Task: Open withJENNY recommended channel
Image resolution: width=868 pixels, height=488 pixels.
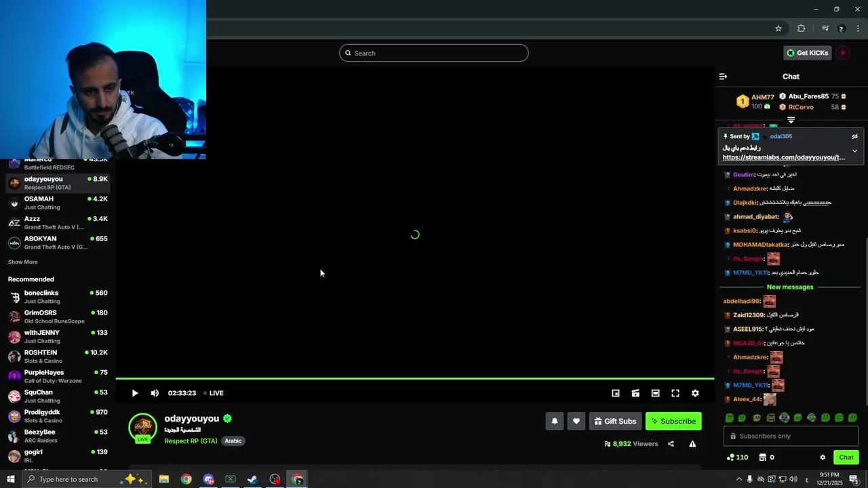Action: (x=58, y=337)
